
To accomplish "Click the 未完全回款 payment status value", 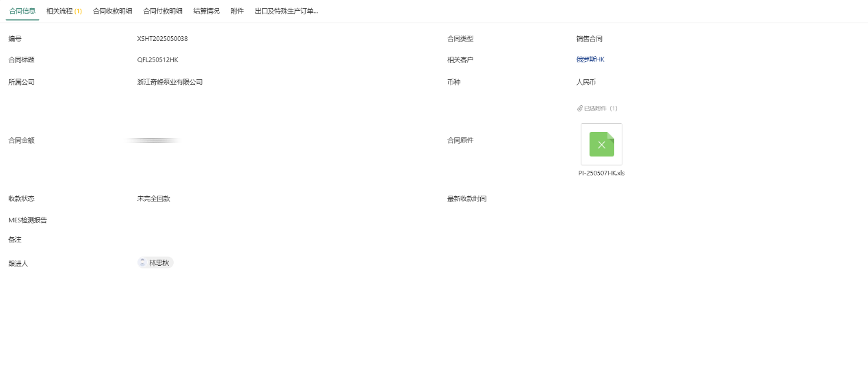I will click(x=153, y=199).
